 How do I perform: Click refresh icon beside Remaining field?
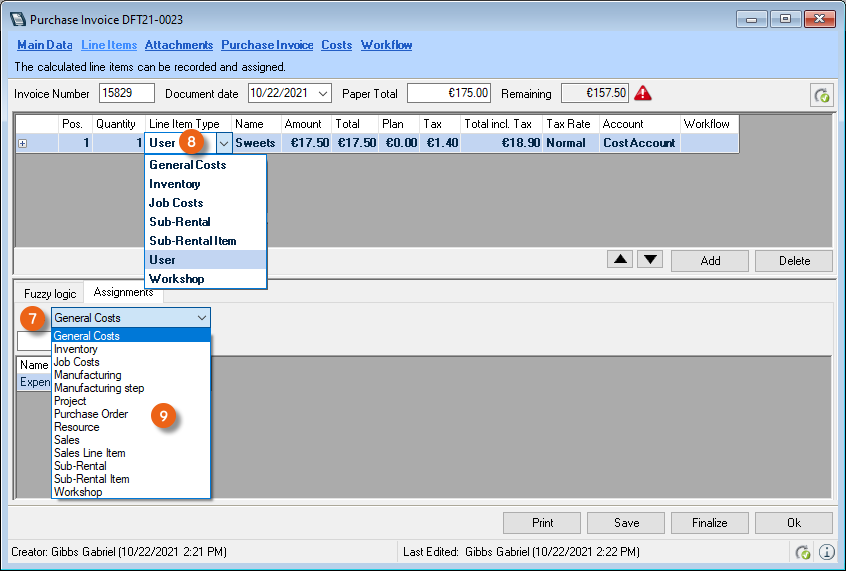(x=821, y=95)
